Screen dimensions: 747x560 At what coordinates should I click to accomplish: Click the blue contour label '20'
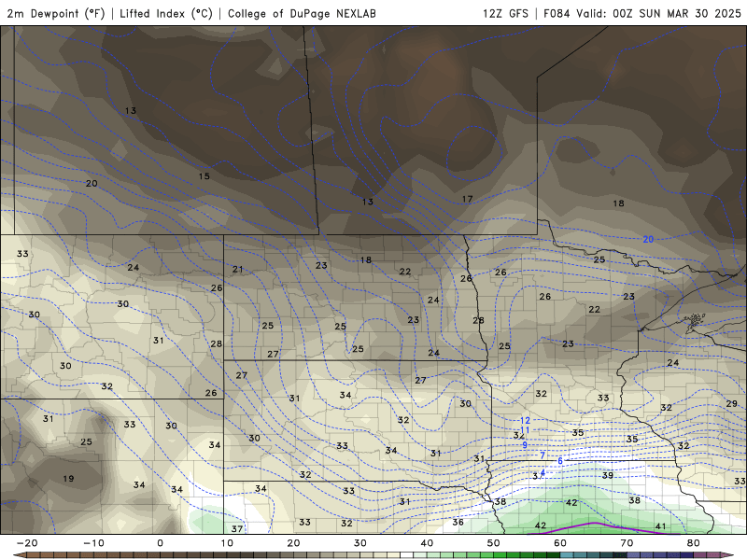(648, 240)
